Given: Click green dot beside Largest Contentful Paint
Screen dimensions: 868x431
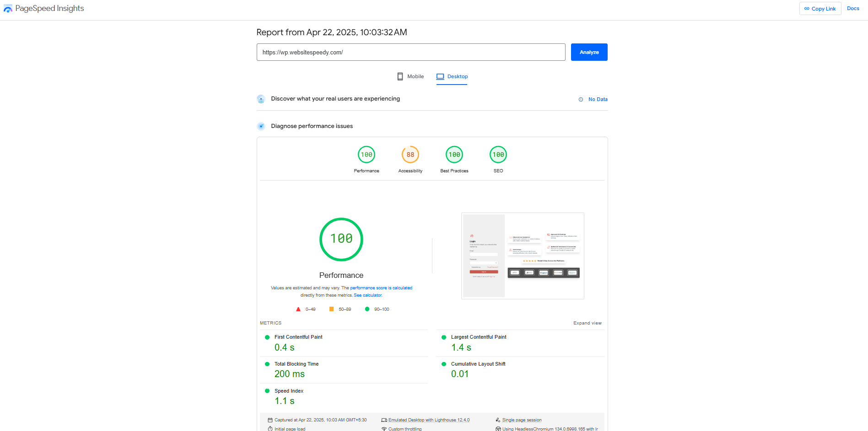Looking at the screenshot, I should [444, 337].
